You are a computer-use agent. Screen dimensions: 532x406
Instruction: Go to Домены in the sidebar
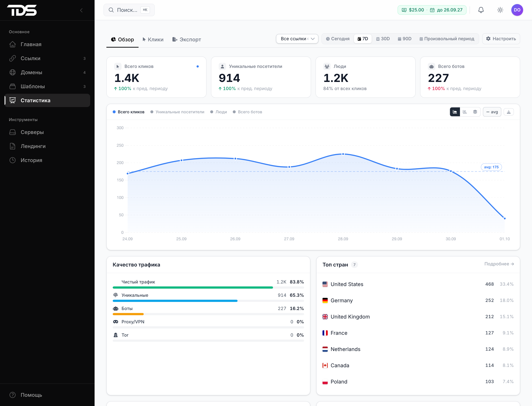pos(47,73)
